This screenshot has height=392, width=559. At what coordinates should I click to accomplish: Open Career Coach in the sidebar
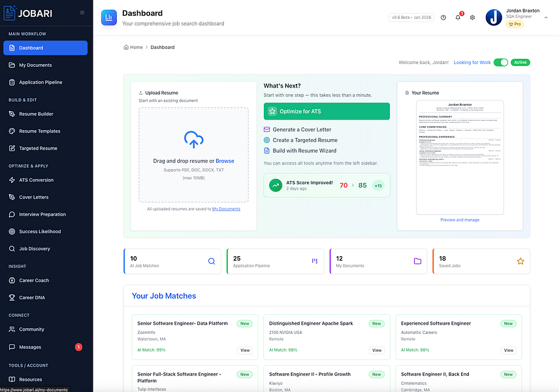click(45, 280)
